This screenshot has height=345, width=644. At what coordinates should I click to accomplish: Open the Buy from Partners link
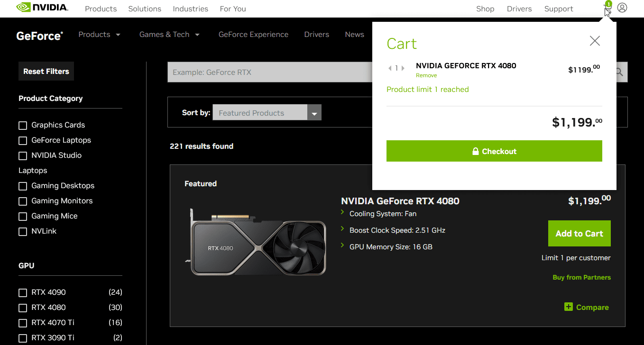click(x=581, y=277)
